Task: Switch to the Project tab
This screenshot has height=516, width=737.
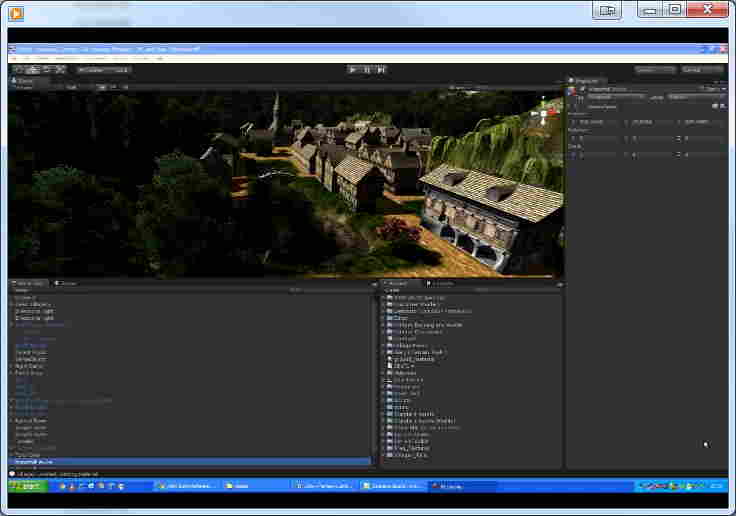Action: 399,283
